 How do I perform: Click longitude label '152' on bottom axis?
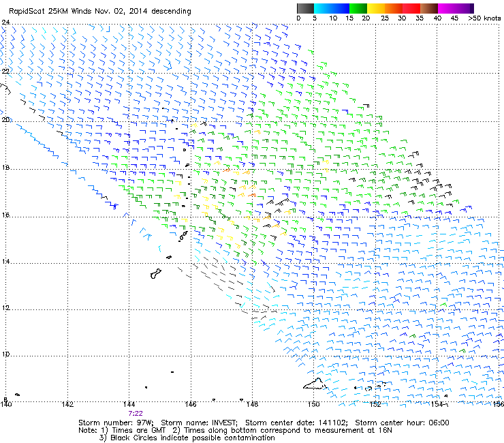[x=375, y=404]
